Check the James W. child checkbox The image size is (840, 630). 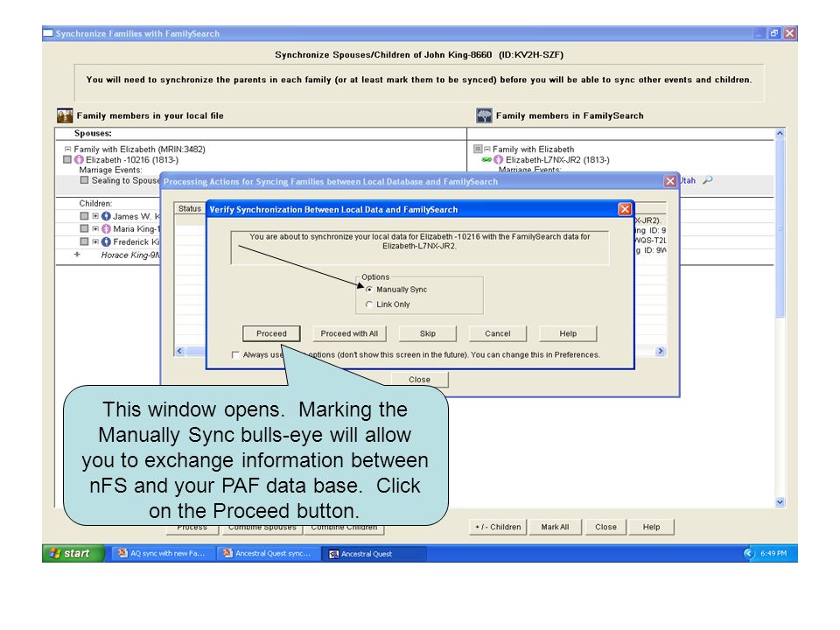coord(84,216)
